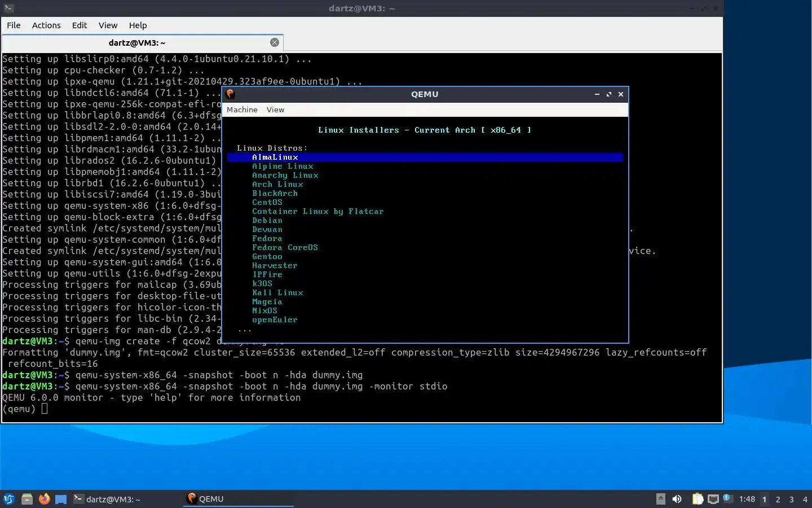This screenshot has width=812, height=508.
Task: Select NixOS entry
Action: (264, 311)
